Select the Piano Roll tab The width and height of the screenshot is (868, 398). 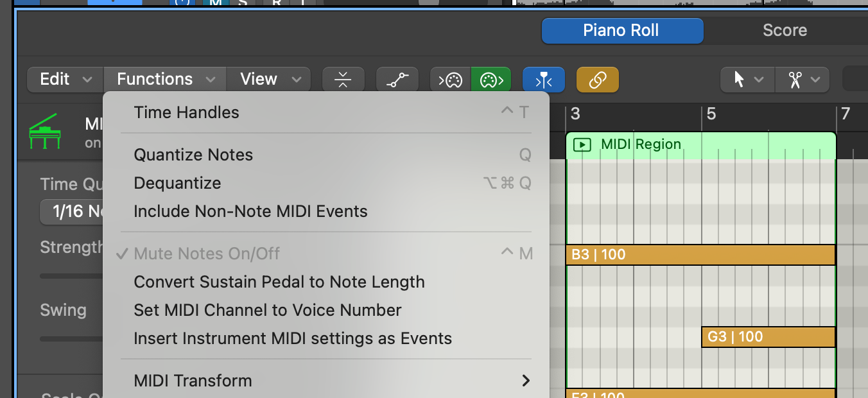pyautogui.click(x=621, y=30)
